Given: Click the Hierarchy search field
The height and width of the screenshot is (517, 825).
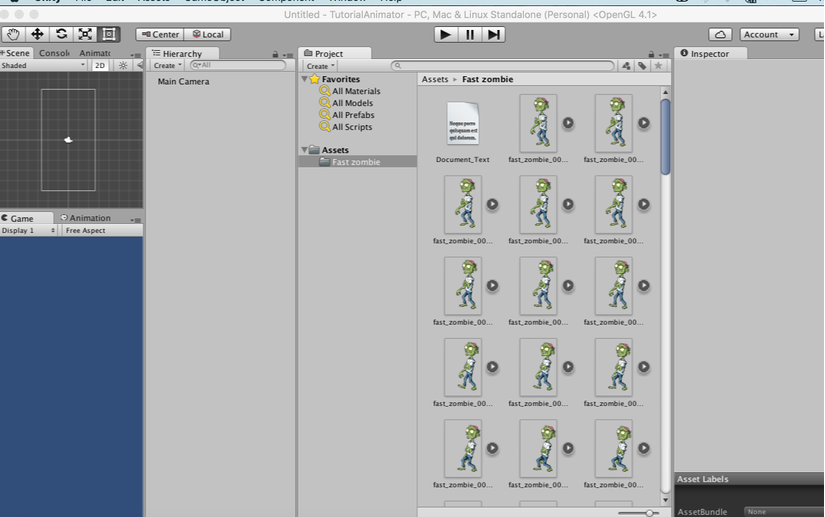Looking at the screenshot, I should [x=238, y=65].
